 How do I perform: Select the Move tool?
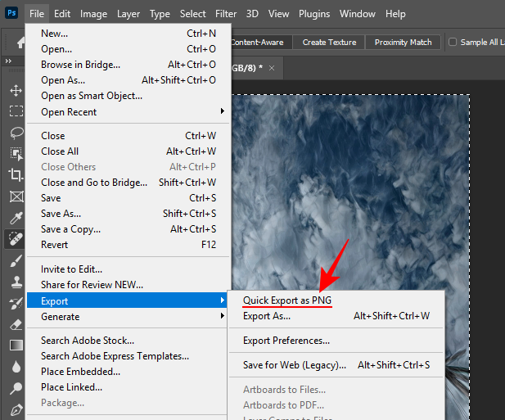pos(16,91)
